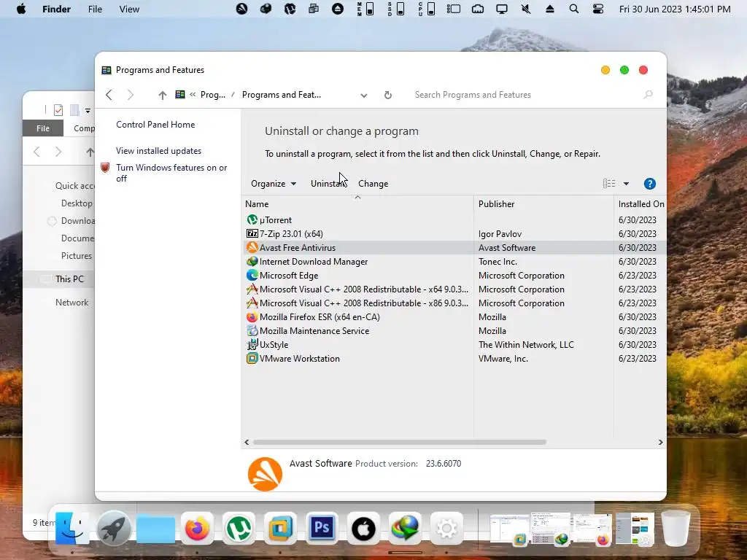This screenshot has width=747, height=560.
Task: Click the Uninstall button
Action: [x=329, y=184]
